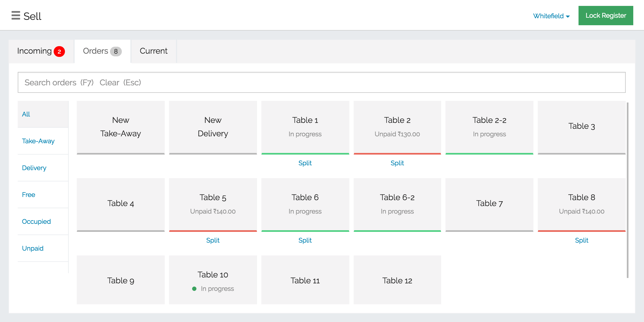
Task: Switch to the Incoming tab
Action: (x=35, y=51)
